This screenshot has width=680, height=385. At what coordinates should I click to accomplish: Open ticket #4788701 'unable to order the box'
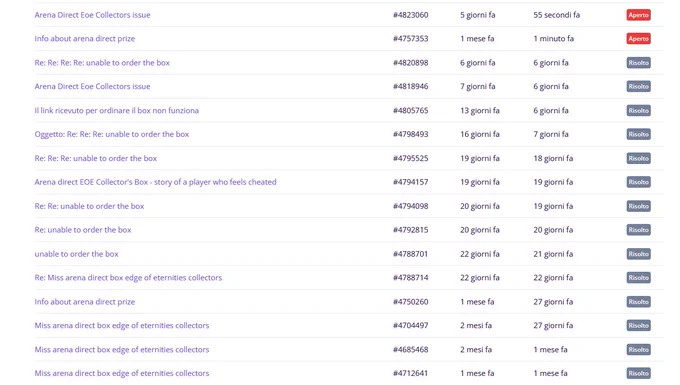(76, 254)
